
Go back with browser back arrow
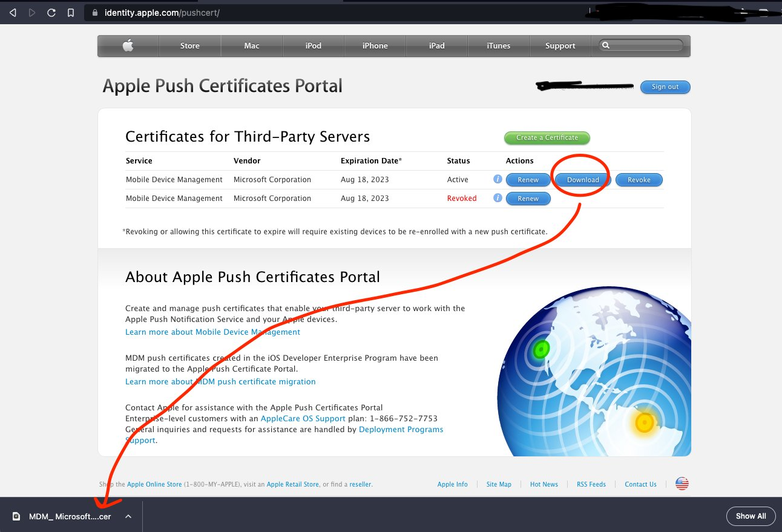point(13,12)
